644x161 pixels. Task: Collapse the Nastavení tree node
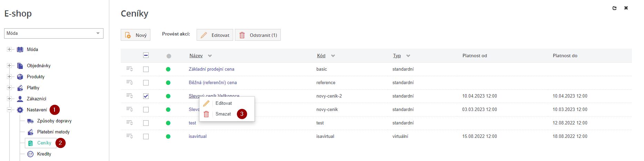pos(9,110)
